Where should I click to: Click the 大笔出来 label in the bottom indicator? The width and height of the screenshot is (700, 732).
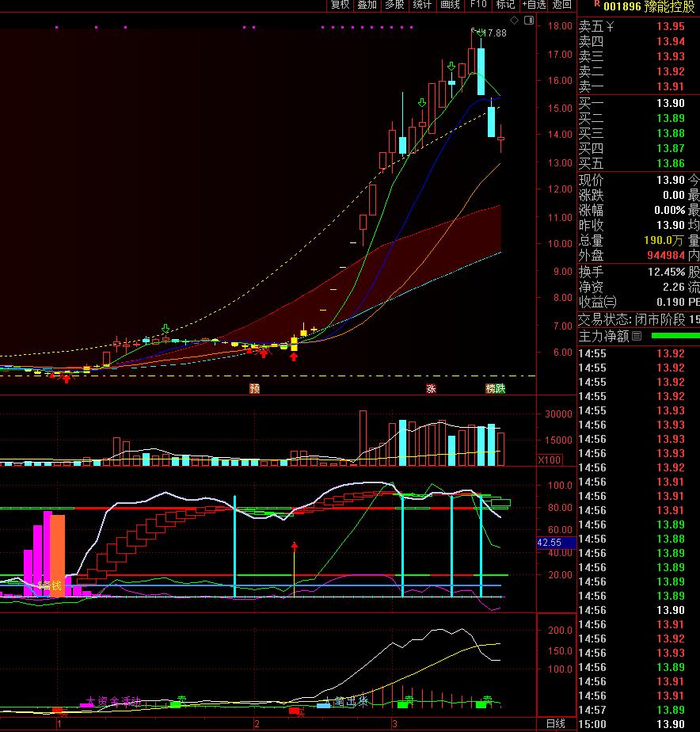click(x=346, y=701)
